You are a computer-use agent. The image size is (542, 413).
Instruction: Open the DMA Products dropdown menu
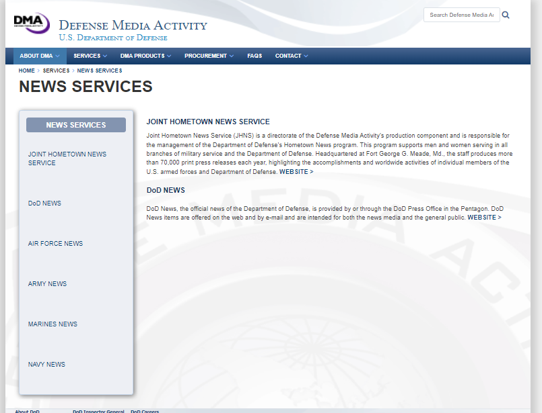tap(146, 56)
